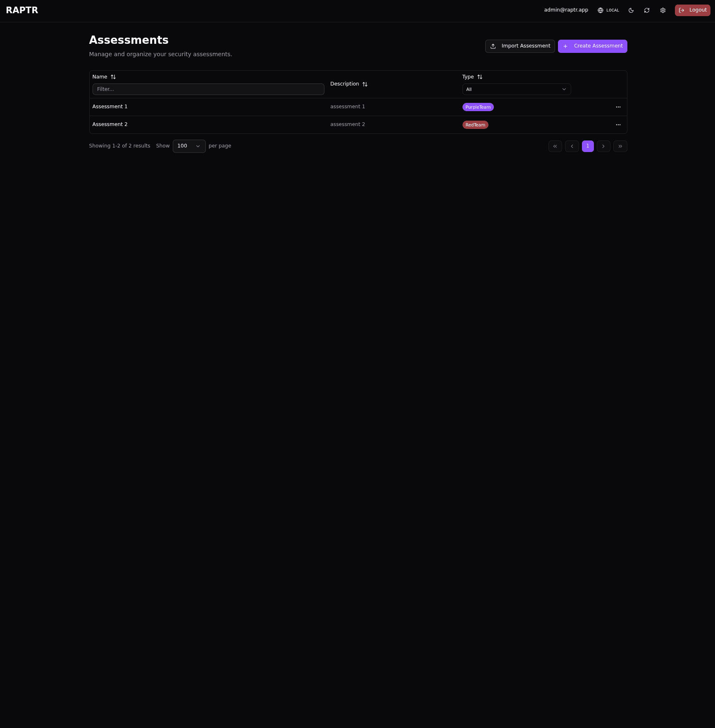
Task: Sort by Name column arrows
Action: [113, 77]
